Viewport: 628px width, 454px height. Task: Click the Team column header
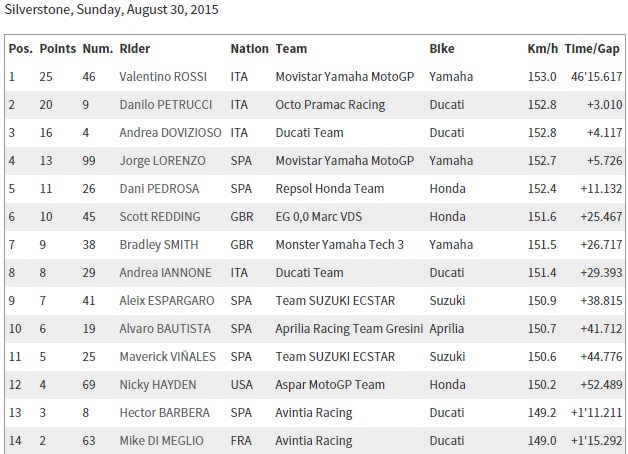pos(291,48)
